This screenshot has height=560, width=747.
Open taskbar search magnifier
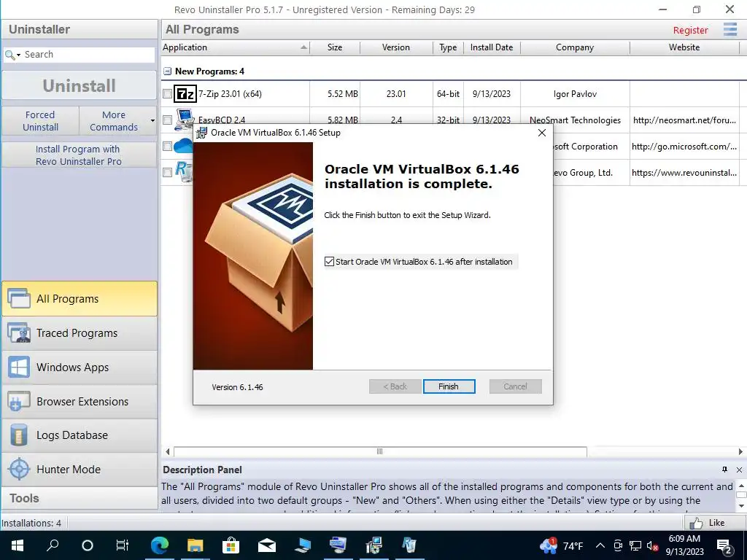[x=53, y=545]
